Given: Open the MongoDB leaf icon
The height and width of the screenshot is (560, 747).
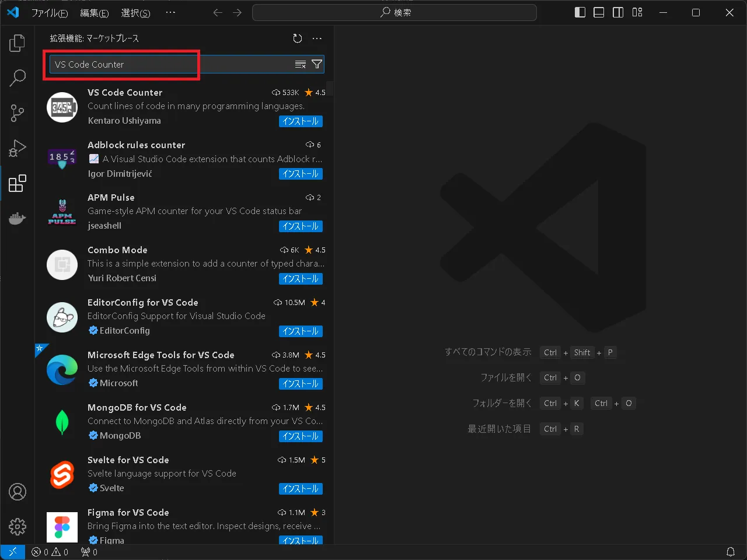Looking at the screenshot, I should pyautogui.click(x=62, y=422).
